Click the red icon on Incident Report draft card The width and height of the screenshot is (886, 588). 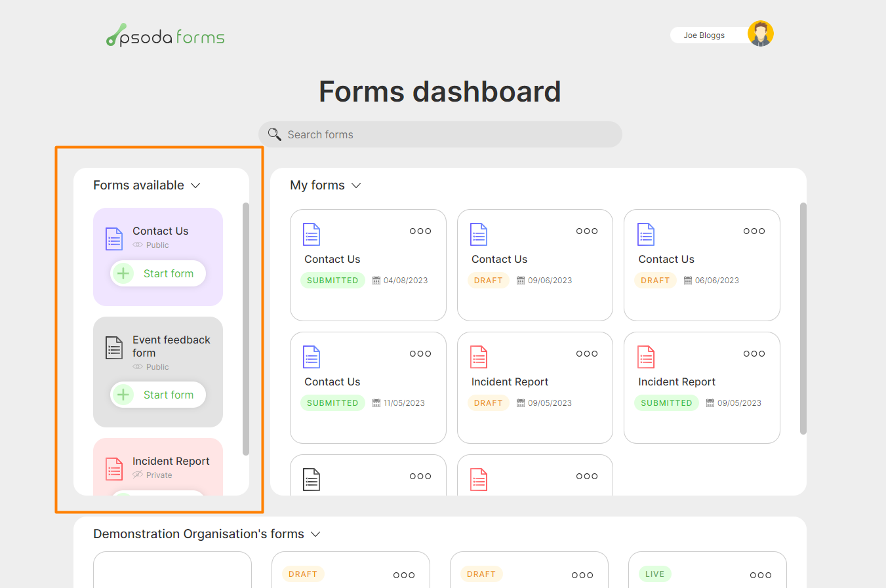coord(479,357)
